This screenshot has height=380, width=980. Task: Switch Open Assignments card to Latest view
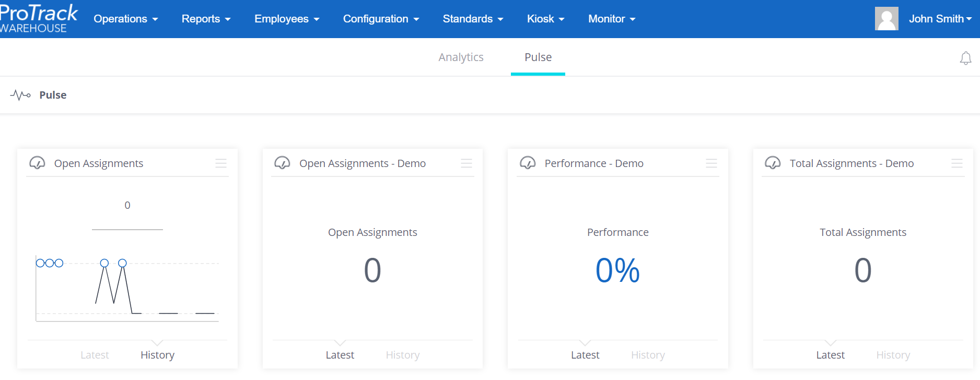[x=95, y=355]
